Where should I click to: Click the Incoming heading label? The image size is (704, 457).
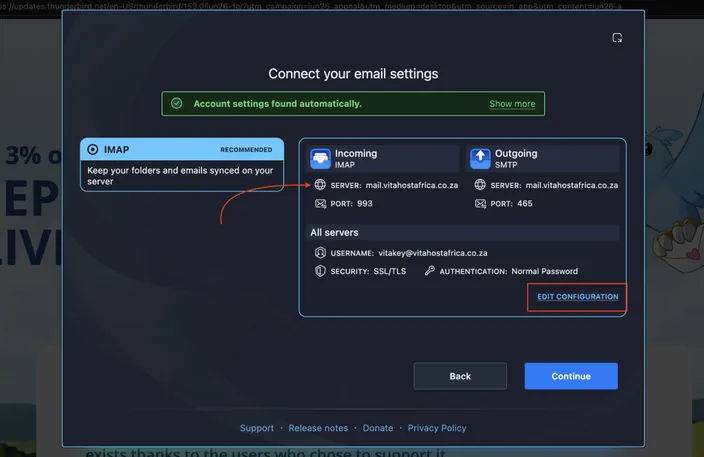click(x=356, y=154)
